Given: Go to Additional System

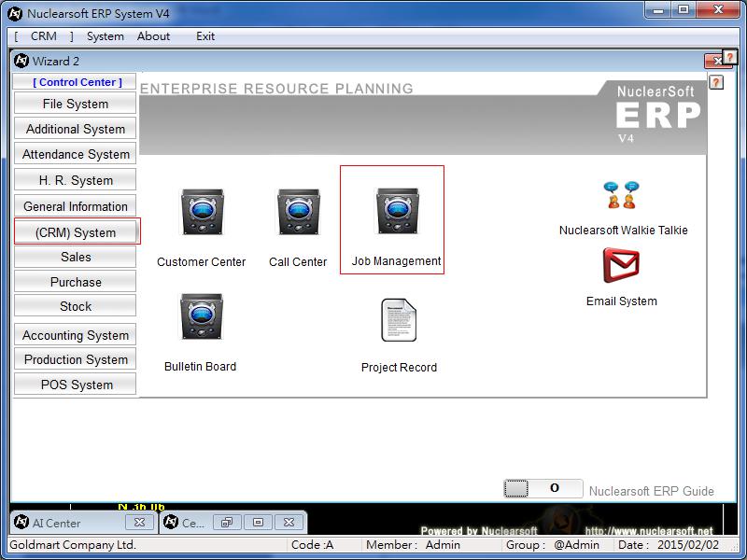Looking at the screenshot, I should pos(76,129).
